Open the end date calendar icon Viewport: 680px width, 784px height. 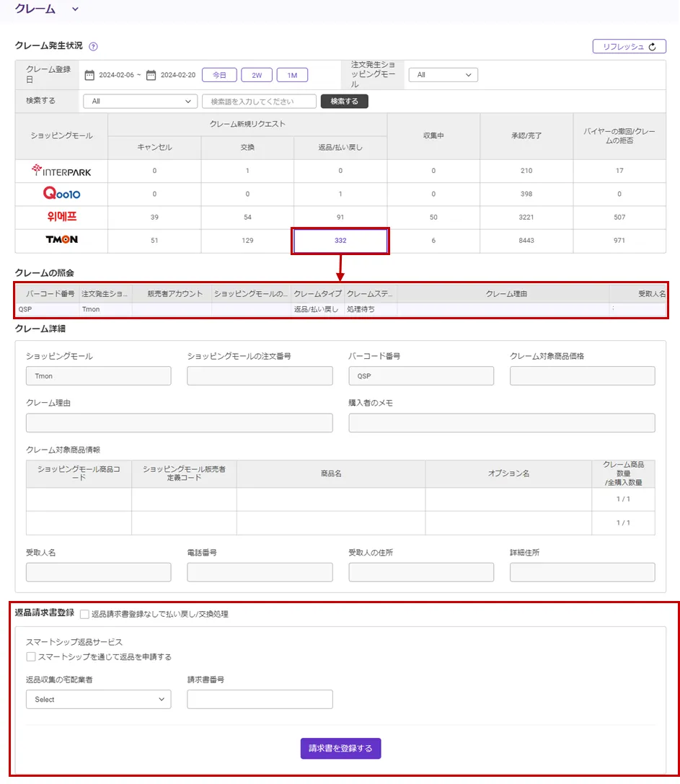(151, 75)
